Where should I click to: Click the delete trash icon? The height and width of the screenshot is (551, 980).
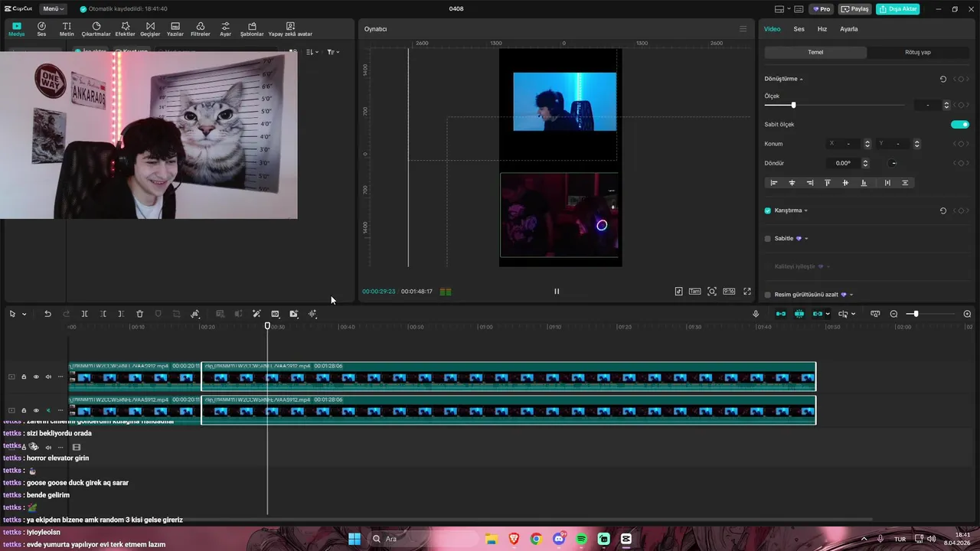(139, 314)
